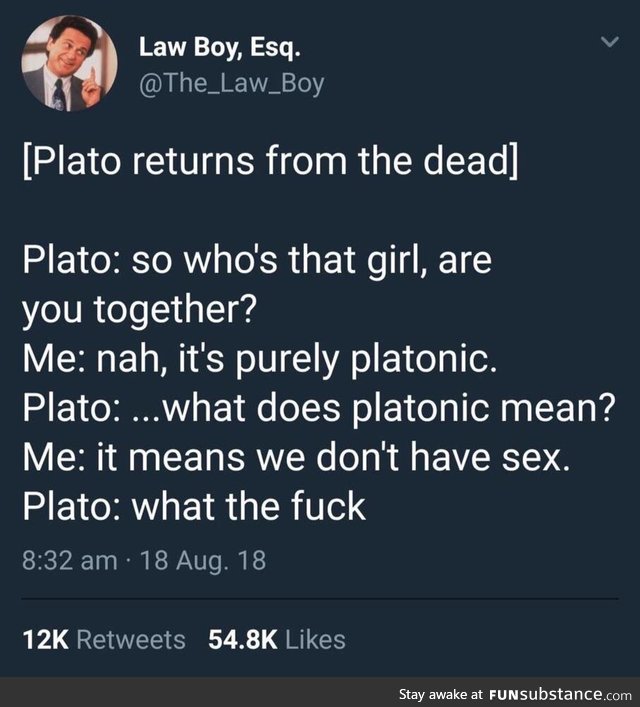Visit the FUNsubstance.com watermark link
This screenshot has width=640, height=707.
pyautogui.click(x=560, y=694)
